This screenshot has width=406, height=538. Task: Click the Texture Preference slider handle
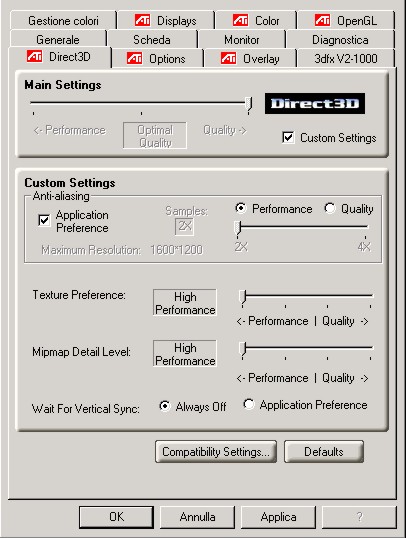tap(243, 297)
